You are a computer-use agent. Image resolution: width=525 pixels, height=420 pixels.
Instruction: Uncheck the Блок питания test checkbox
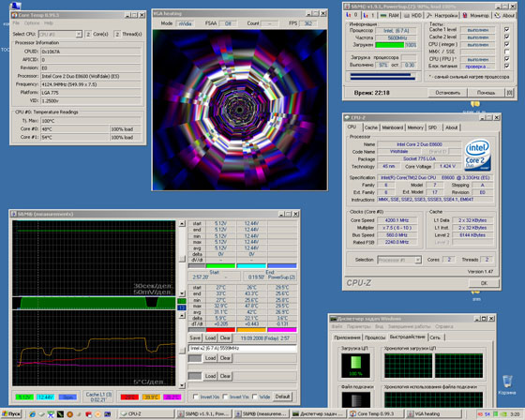(x=506, y=67)
